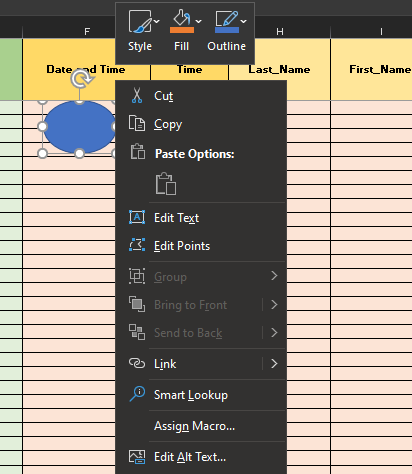Expand the Fill color dropdown arrow
The height and width of the screenshot is (474, 412).
point(199,22)
